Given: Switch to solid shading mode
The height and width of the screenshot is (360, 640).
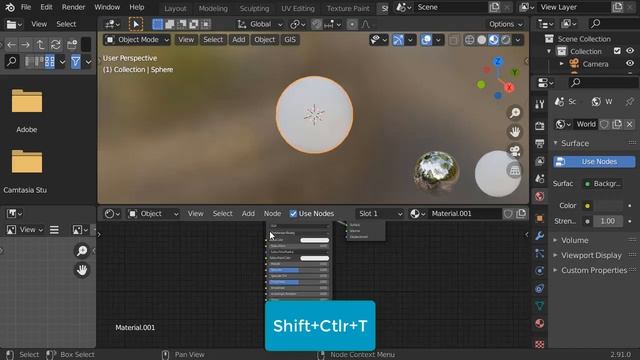Looking at the screenshot, I should 482,40.
